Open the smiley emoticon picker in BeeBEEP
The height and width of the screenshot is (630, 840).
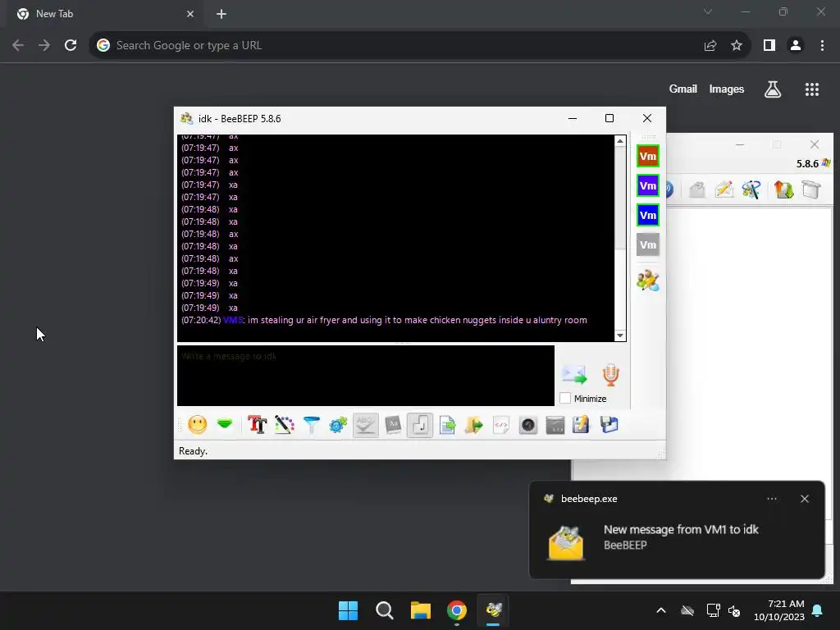click(197, 425)
